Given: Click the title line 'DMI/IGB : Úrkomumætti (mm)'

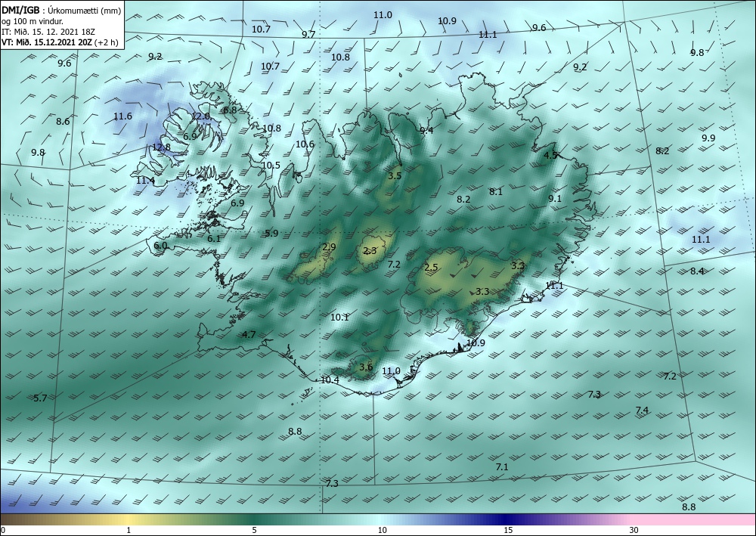Looking at the screenshot, I should 61,10.
